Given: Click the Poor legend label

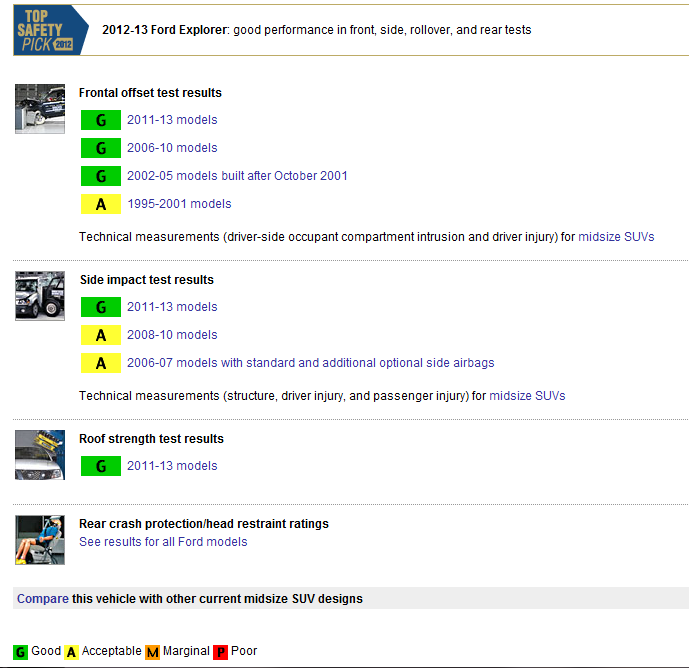Looking at the screenshot, I should (x=244, y=651).
